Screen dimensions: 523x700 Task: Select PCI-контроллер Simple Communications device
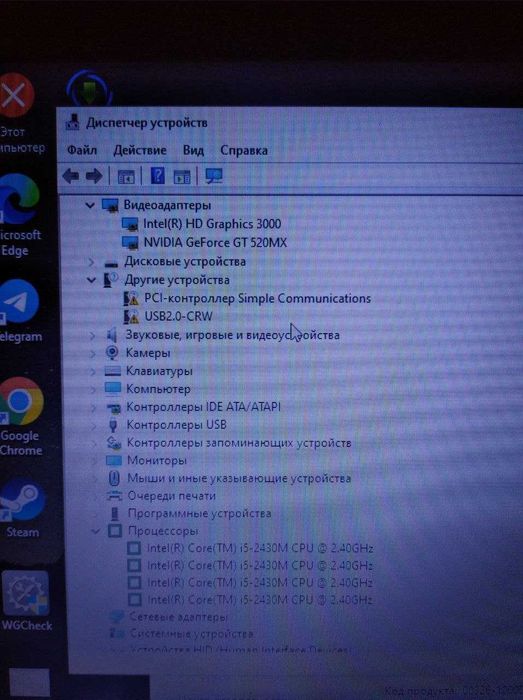click(x=257, y=298)
